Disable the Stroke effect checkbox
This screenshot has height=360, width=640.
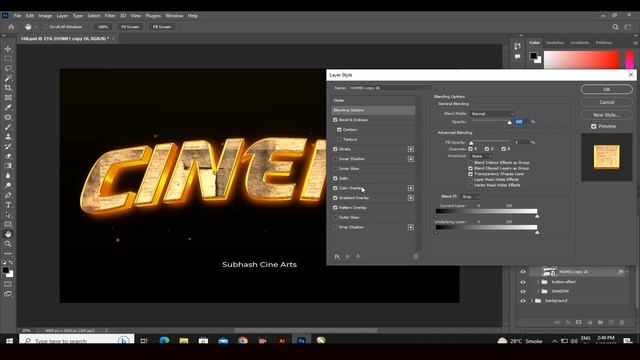pyautogui.click(x=335, y=149)
